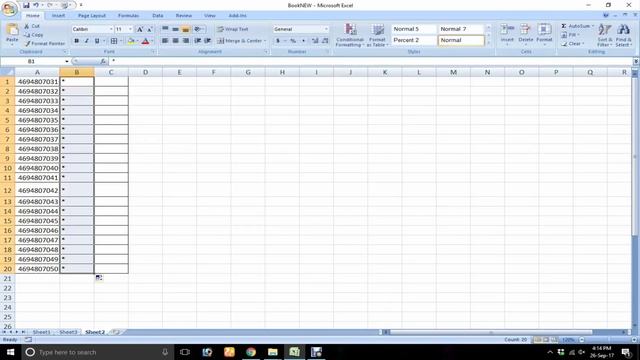Image resolution: width=640 pixels, height=360 pixels.
Task: Select cell containing 4694807042
Action: pos(37,190)
